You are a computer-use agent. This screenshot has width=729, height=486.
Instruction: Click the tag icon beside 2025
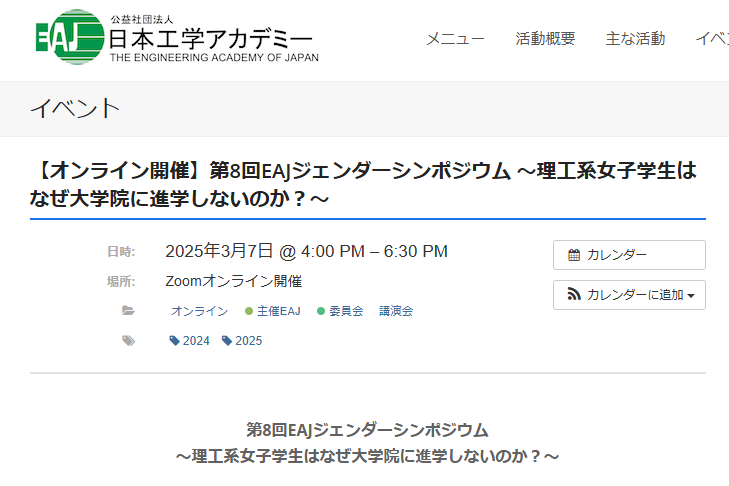[x=227, y=341]
